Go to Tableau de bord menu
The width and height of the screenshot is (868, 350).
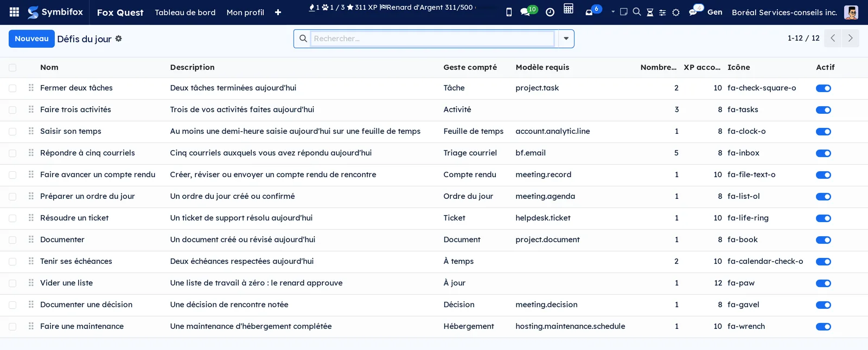185,12
